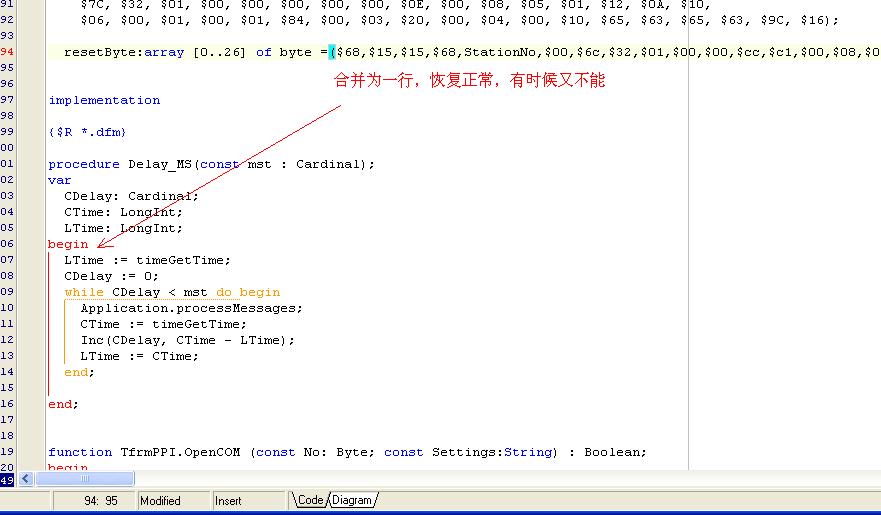The image size is (881, 515).
Task: Click the {$R *.dfm} directive
Action: pos(87,132)
